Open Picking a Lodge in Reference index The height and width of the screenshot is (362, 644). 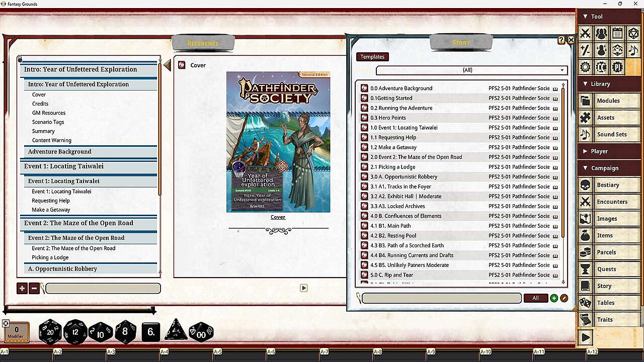point(50,257)
